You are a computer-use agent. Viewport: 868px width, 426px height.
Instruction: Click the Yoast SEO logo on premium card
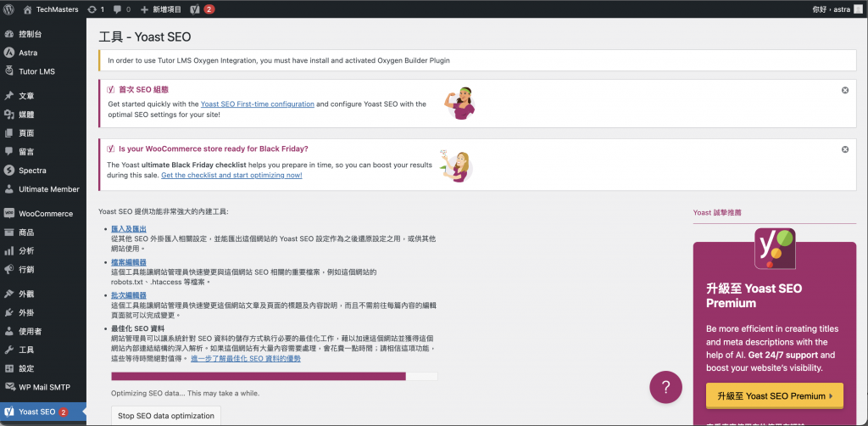(x=775, y=249)
